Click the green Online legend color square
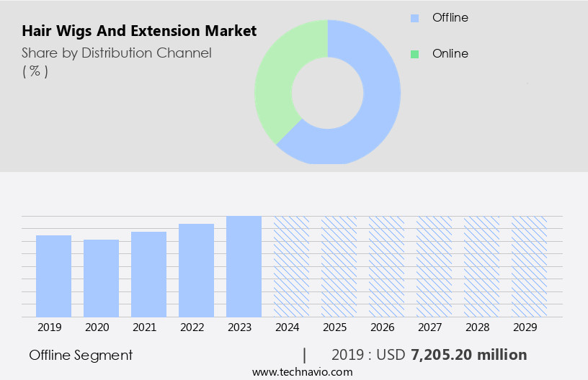The image size is (588, 380). click(414, 54)
